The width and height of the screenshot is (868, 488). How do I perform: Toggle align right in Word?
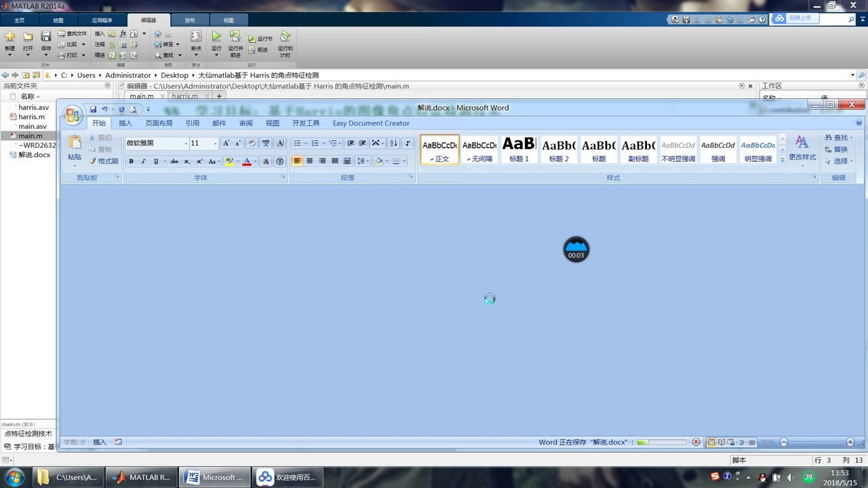(x=322, y=161)
